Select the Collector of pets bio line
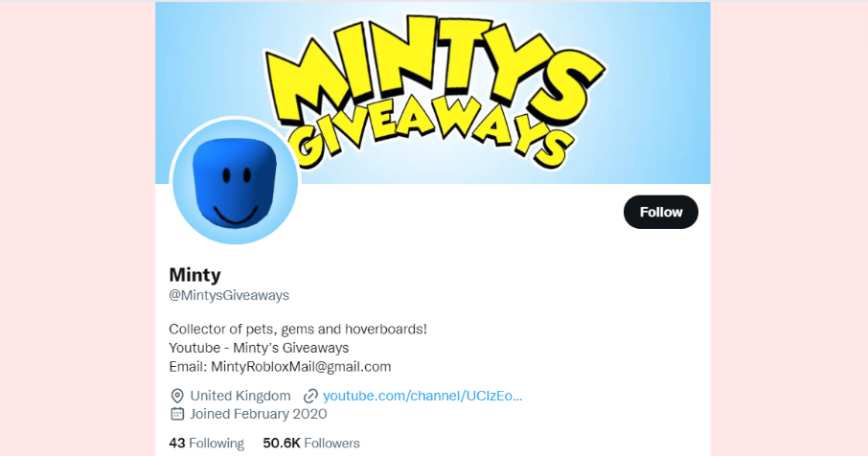 click(298, 329)
